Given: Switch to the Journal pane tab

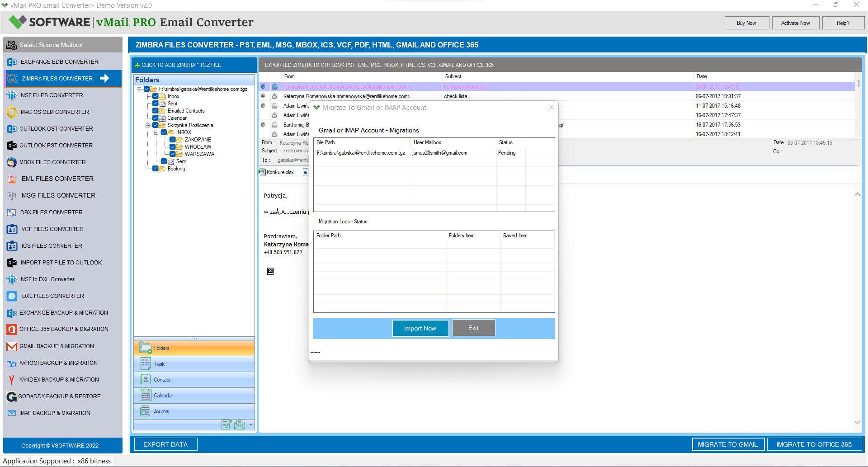Looking at the screenshot, I should pos(194,411).
